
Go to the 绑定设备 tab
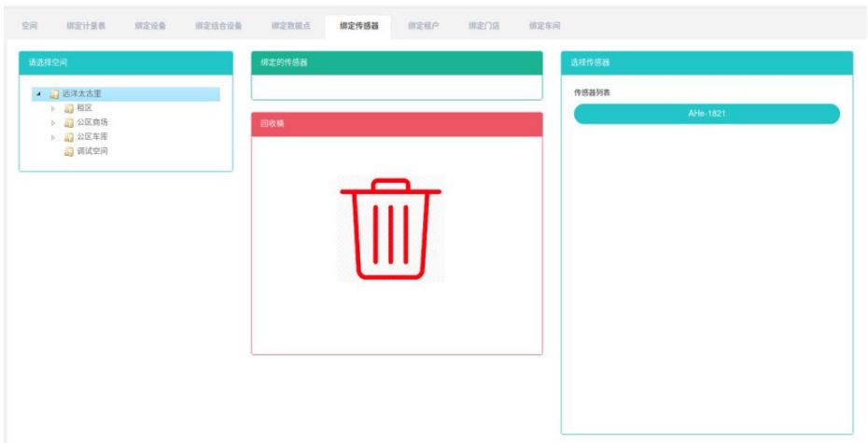pyautogui.click(x=149, y=25)
